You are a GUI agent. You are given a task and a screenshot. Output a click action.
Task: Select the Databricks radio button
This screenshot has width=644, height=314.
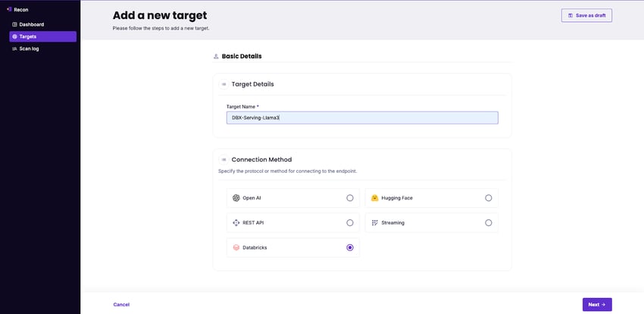(x=349, y=248)
